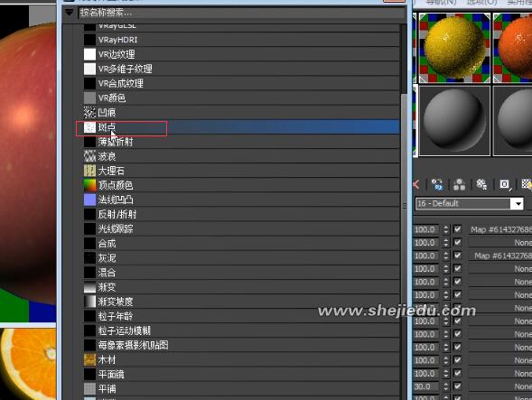Click the None button in second map row
The image size is (532, 400).
click(x=500, y=243)
